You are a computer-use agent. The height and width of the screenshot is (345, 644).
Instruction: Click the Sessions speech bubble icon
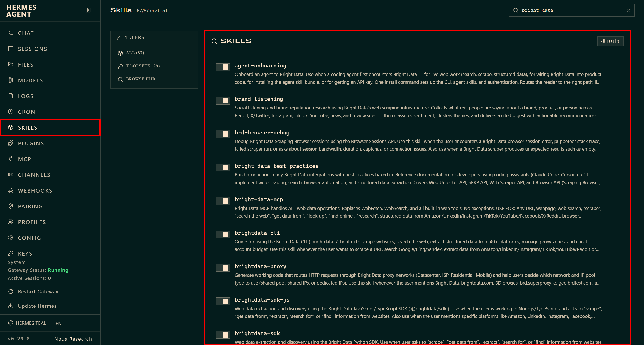(x=10, y=49)
